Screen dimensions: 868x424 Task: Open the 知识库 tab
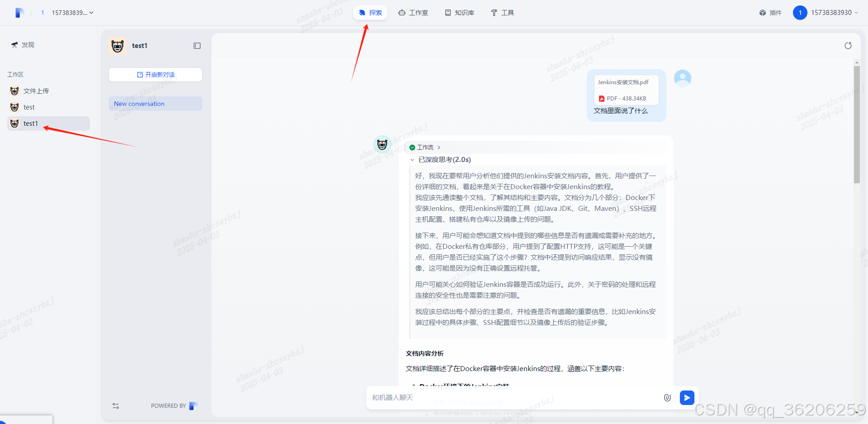[460, 13]
